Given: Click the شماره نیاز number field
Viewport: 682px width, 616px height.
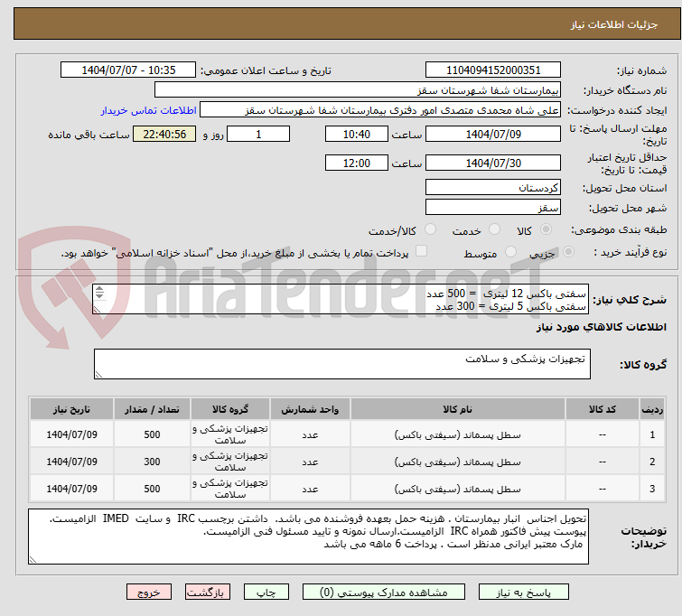Looking at the screenshot, I should [493, 70].
